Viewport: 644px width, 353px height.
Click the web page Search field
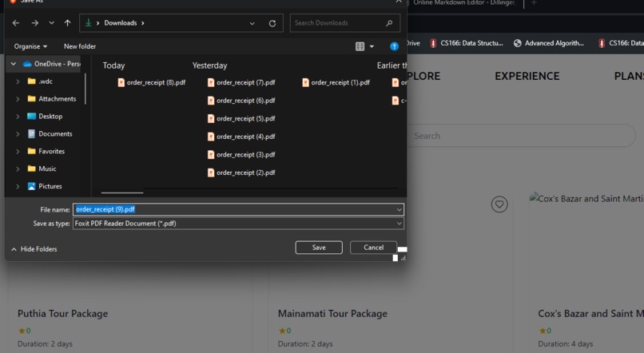coord(522,136)
